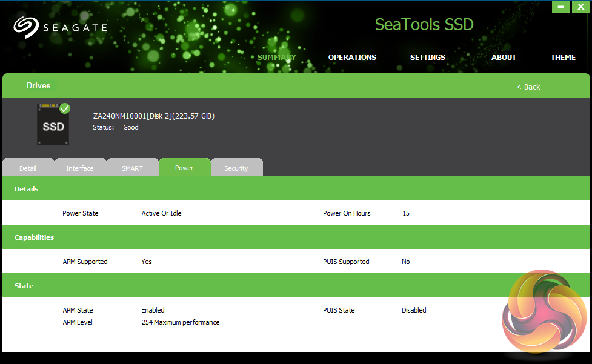Click the APM Level value 254 Maximum performance
Viewport: 592px width, 364px height.
click(181, 322)
